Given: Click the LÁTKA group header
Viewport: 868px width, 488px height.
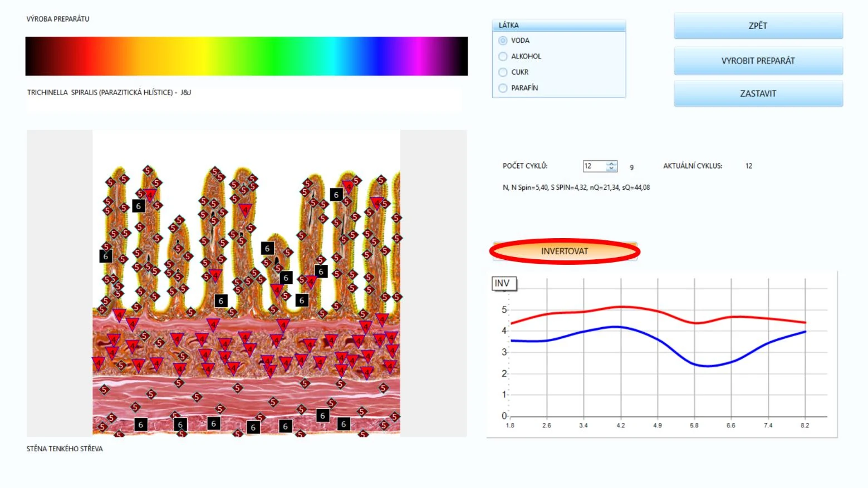Looking at the screenshot, I should (559, 25).
